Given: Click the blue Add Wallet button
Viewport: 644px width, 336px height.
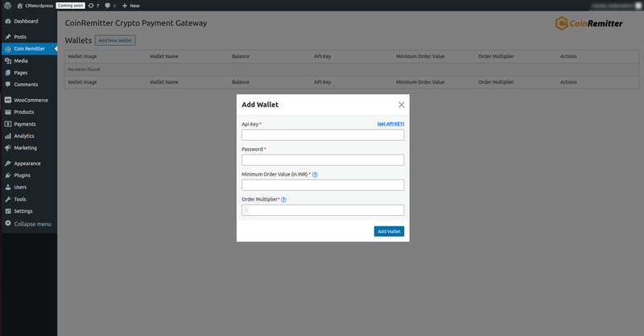Looking at the screenshot, I should pos(389,231).
